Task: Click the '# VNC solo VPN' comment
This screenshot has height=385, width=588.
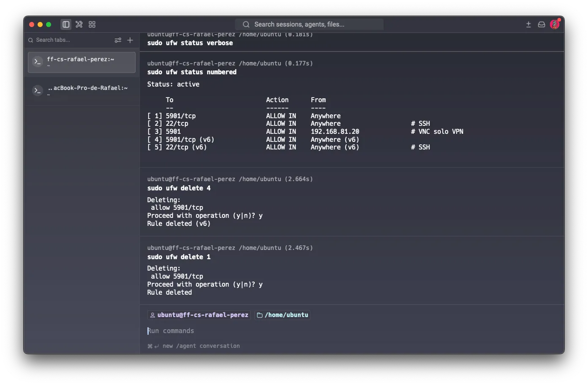Action: 437,132
